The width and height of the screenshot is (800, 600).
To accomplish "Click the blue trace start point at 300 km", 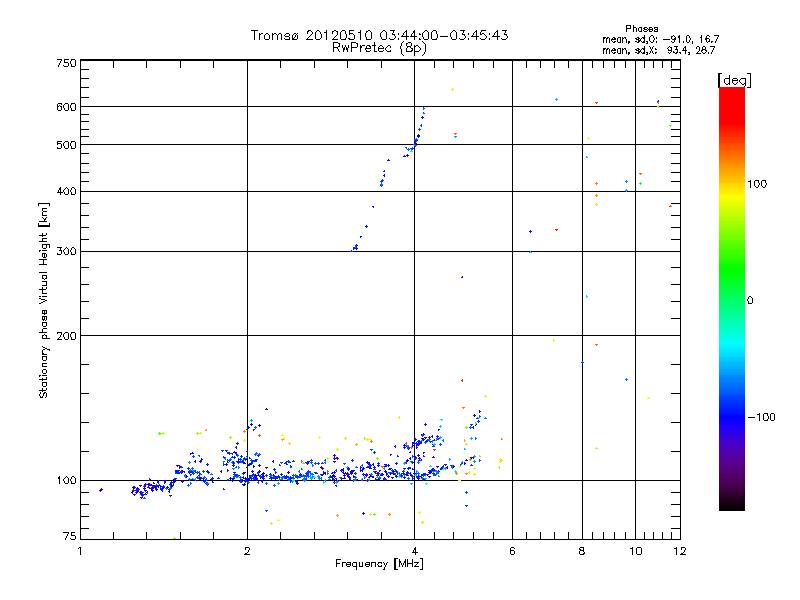I will pyautogui.click(x=352, y=251).
